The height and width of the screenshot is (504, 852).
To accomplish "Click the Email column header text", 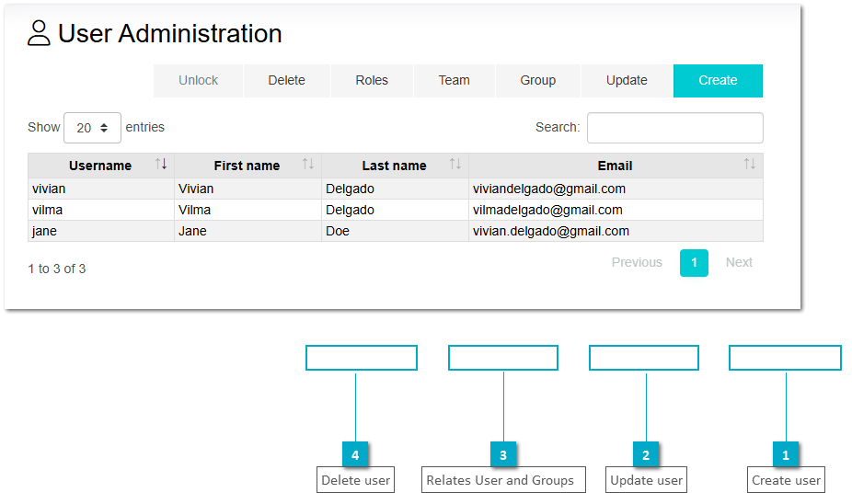I will point(616,166).
